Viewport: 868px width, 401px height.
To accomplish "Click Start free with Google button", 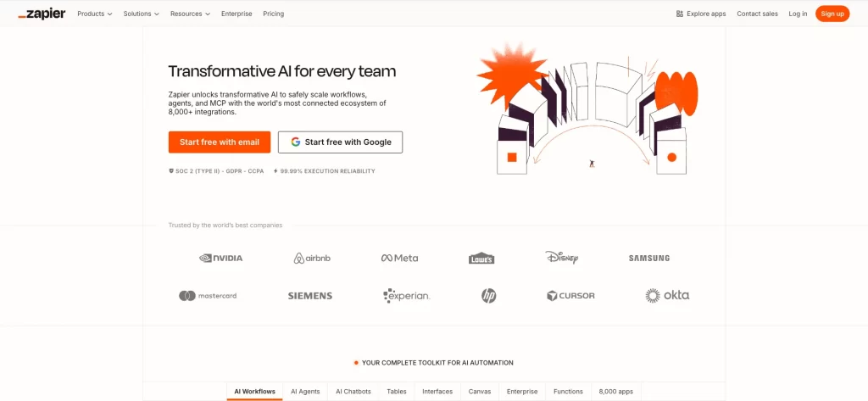I will pos(340,142).
